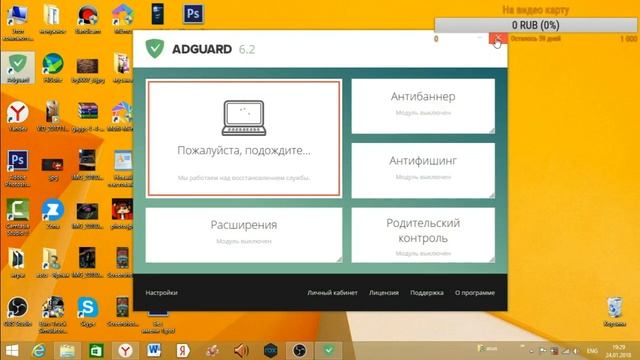The image size is (640, 360).
Task: Select the OBS Studio desktop shortcut
Action: [18, 311]
